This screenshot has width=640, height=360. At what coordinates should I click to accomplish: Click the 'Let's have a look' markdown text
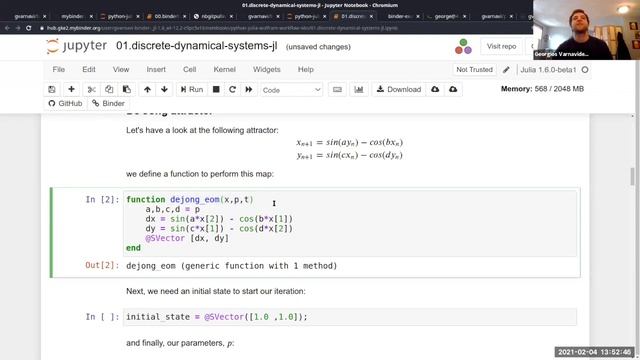[x=202, y=131]
